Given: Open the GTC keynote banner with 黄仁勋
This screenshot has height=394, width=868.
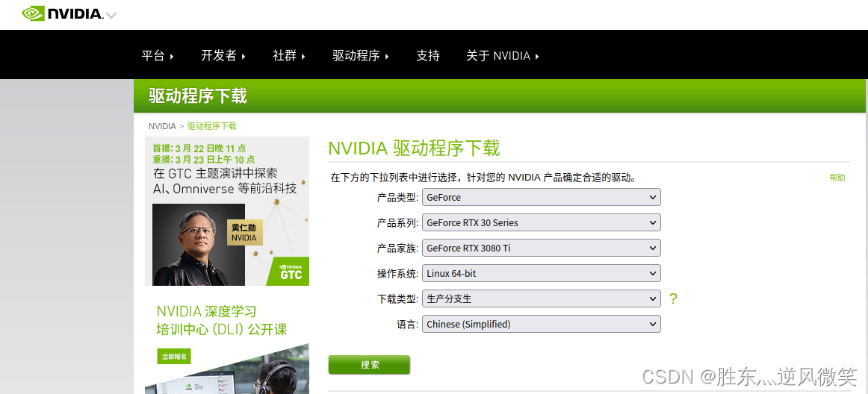Looking at the screenshot, I should point(227,211).
